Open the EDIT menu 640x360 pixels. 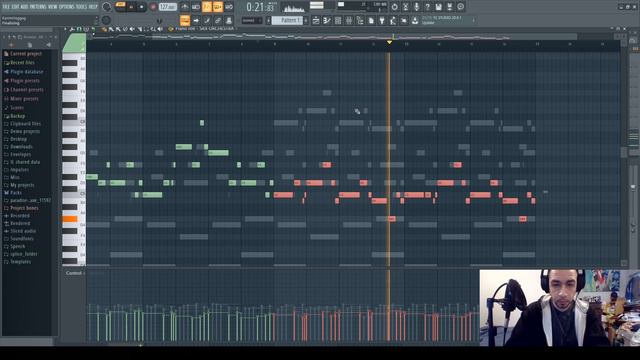tap(15, 7)
